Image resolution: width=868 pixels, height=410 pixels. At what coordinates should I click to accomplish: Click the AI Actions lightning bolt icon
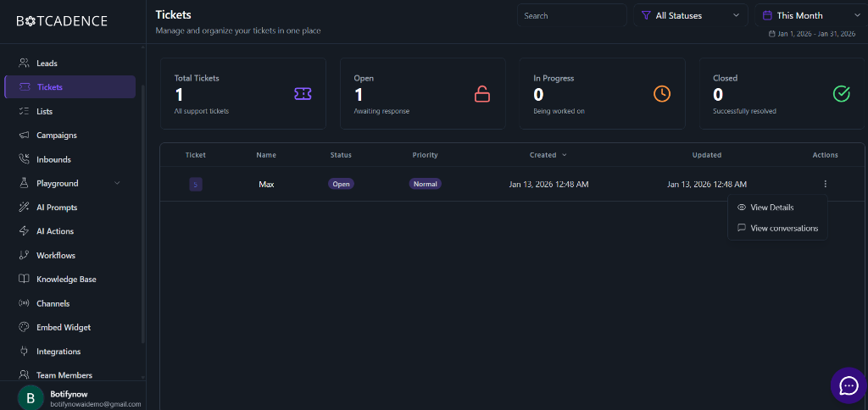pyautogui.click(x=24, y=231)
